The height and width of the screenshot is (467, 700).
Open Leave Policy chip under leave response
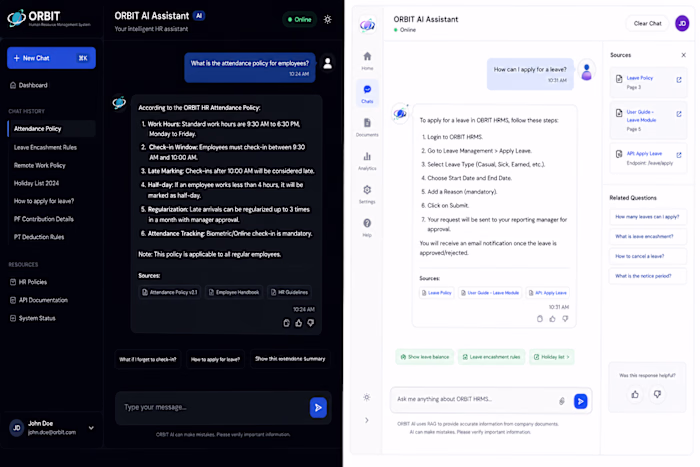[436, 293]
